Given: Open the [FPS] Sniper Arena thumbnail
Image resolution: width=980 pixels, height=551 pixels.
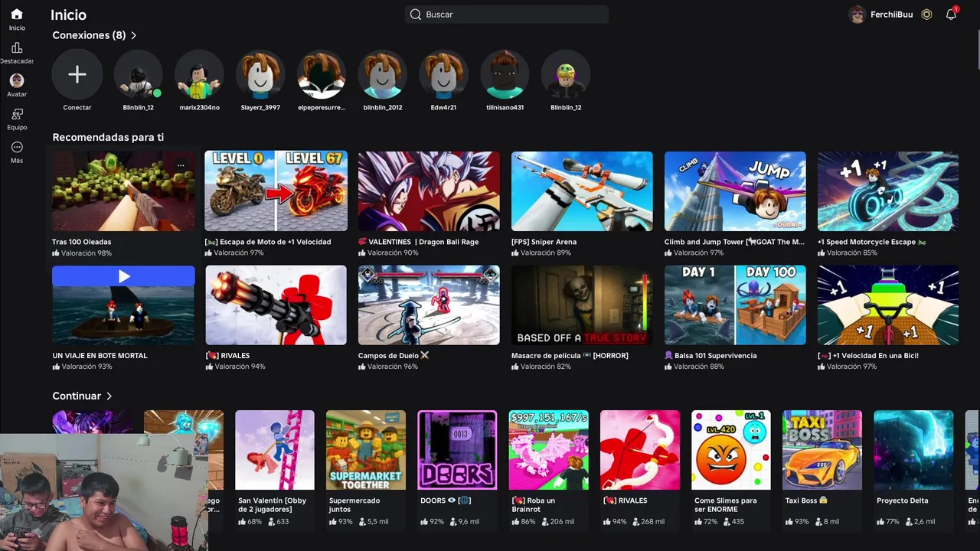Looking at the screenshot, I should pyautogui.click(x=582, y=191).
